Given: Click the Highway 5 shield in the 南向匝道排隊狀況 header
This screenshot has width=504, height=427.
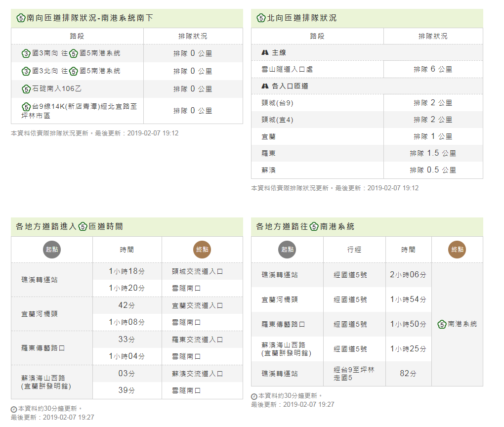Looking at the screenshot, I should 21,18.
